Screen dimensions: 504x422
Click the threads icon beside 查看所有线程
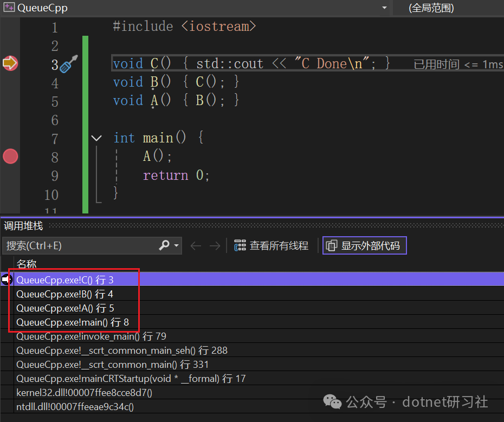(x=240, y=245)
